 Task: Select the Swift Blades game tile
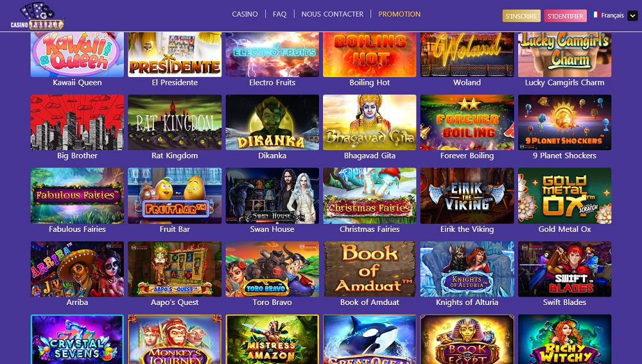[x=564, y=269]
